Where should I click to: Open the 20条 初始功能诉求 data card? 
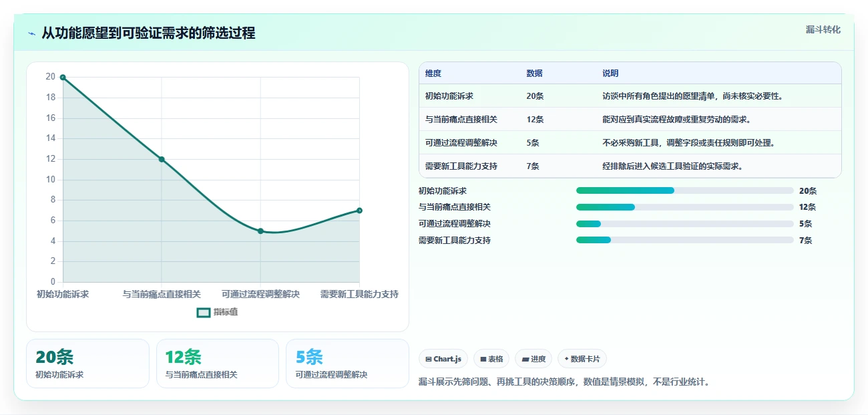coord(87,364)
